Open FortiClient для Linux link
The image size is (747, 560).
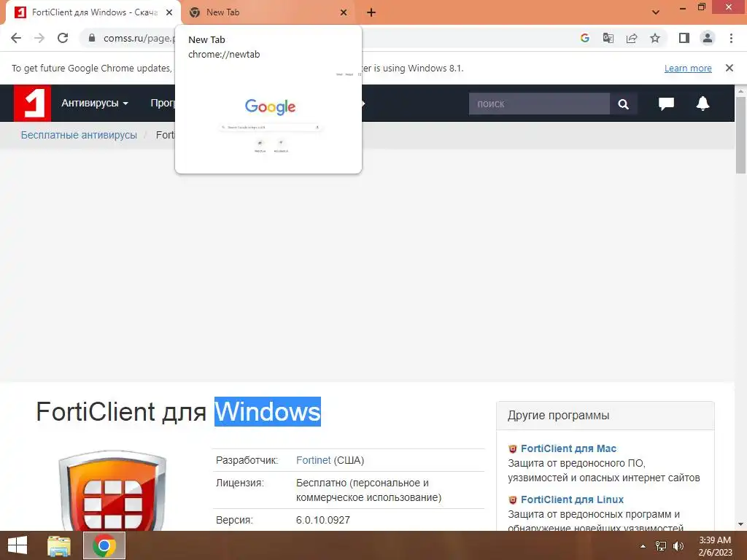click(572, 499)
